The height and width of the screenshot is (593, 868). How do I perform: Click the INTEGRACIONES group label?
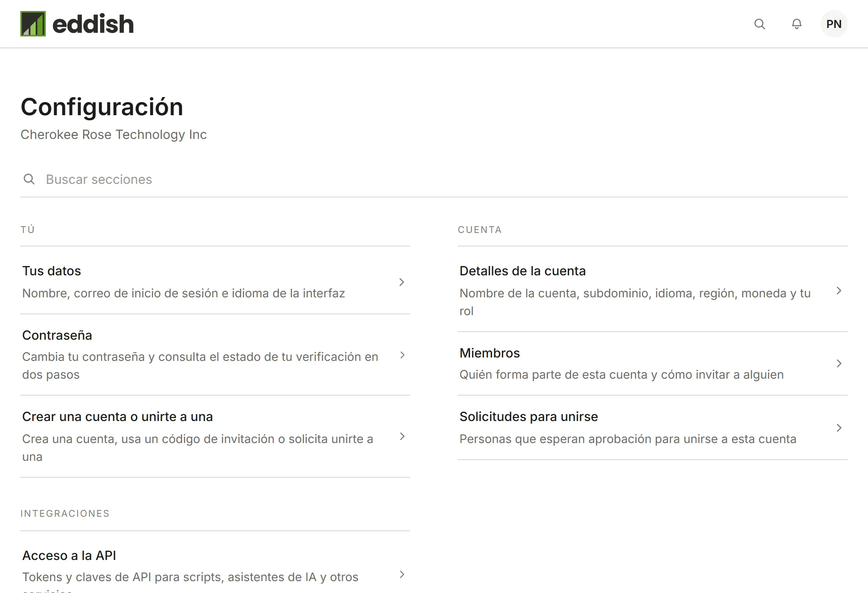point(65,513)
